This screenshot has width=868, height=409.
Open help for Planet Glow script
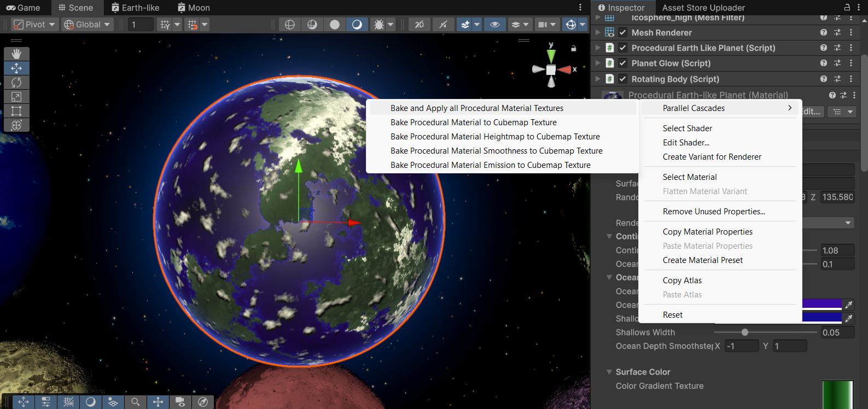(x=823, y=63)
